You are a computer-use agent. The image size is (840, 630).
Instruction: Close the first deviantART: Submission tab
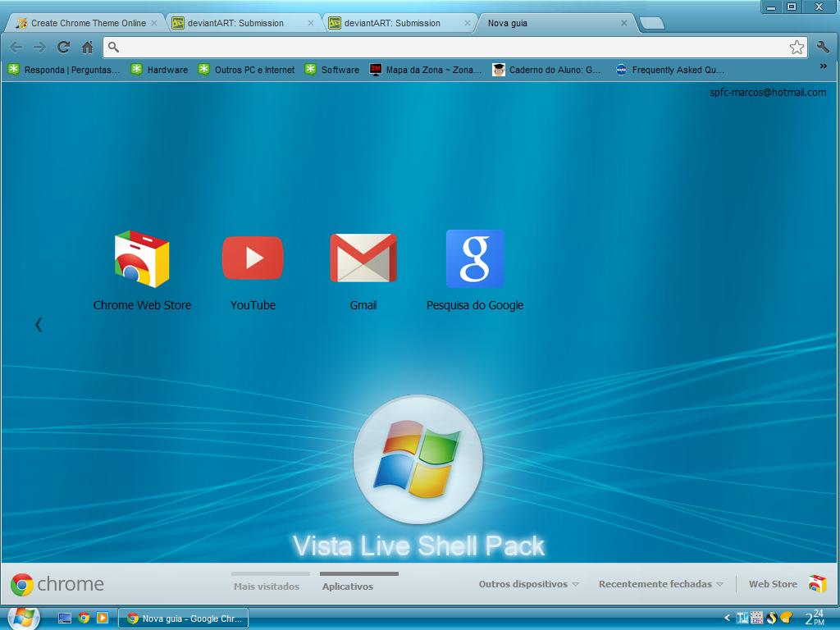(x=311, y=23)
